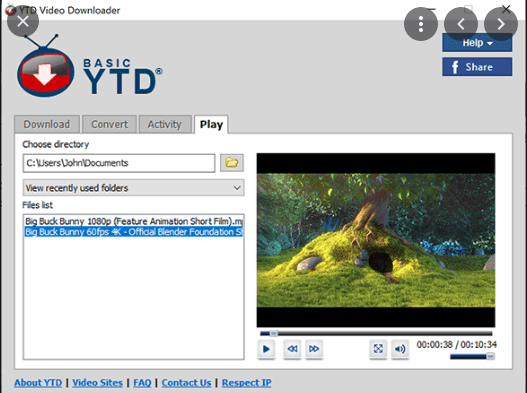Click the Choose directory path field

click(x=119, y=163)
